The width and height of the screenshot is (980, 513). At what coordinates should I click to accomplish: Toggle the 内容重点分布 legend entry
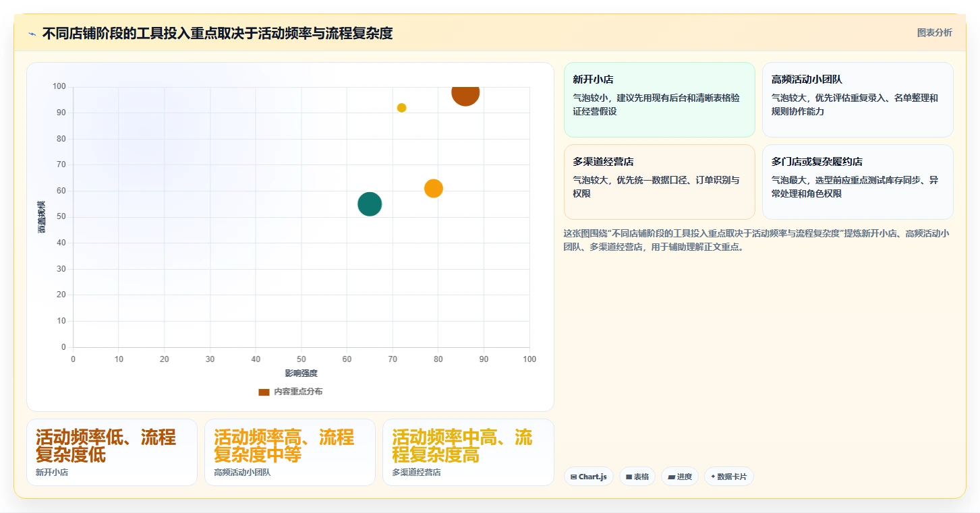tap(291, 392)
